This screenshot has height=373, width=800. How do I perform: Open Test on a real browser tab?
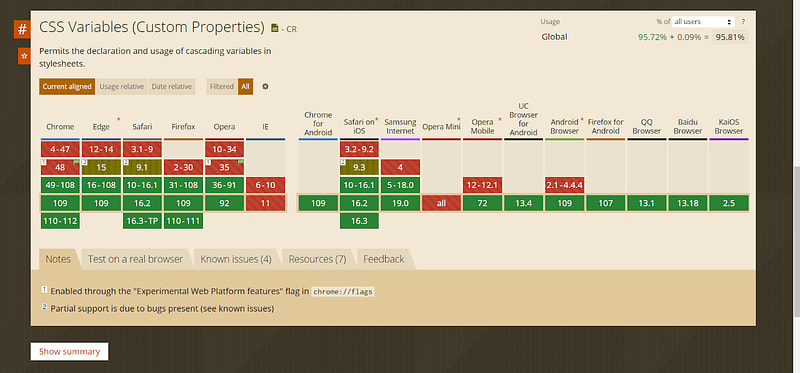point(135,259)
